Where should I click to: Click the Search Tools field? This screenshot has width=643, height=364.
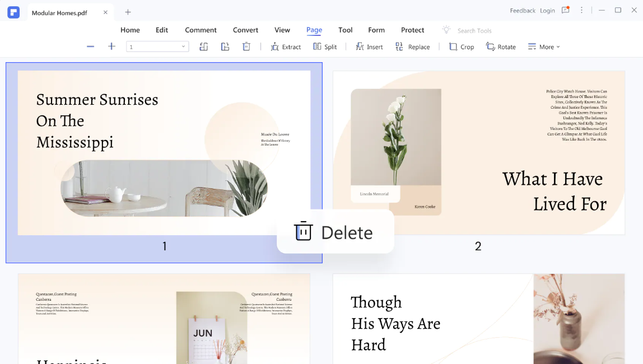point(474,31)
